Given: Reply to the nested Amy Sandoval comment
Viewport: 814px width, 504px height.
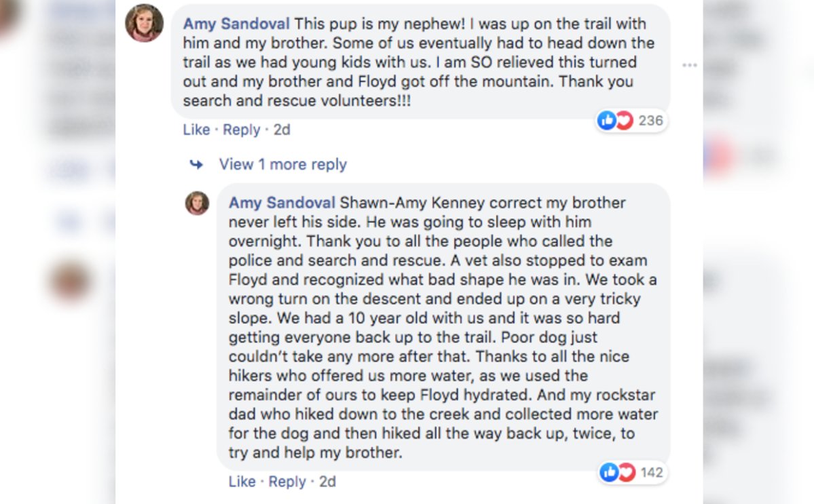Looking at the screenshot, I should tap(287, 482).
